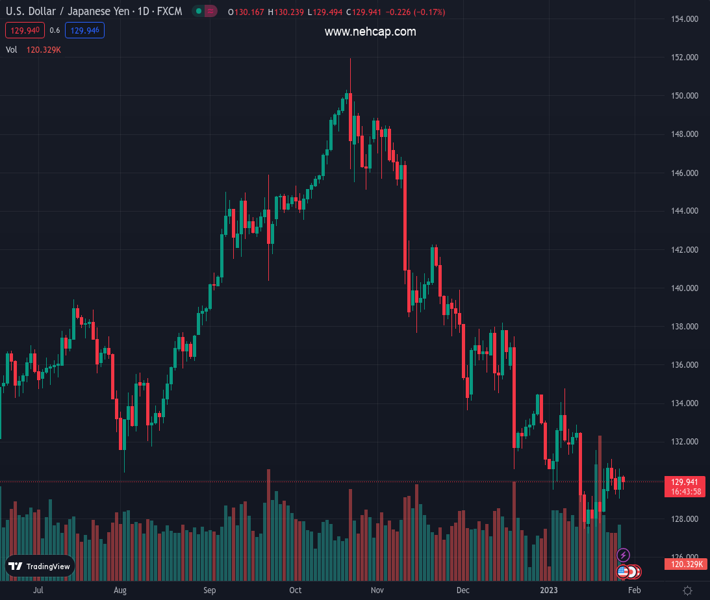Open the chart settings gear icon

tap(687, 590)
